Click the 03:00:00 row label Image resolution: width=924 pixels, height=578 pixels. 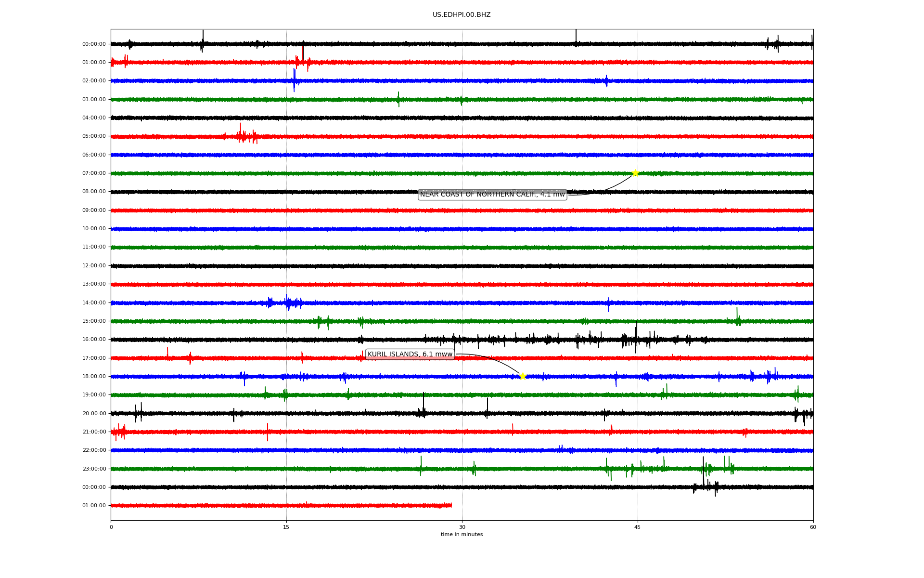click(x=94, y=100)
